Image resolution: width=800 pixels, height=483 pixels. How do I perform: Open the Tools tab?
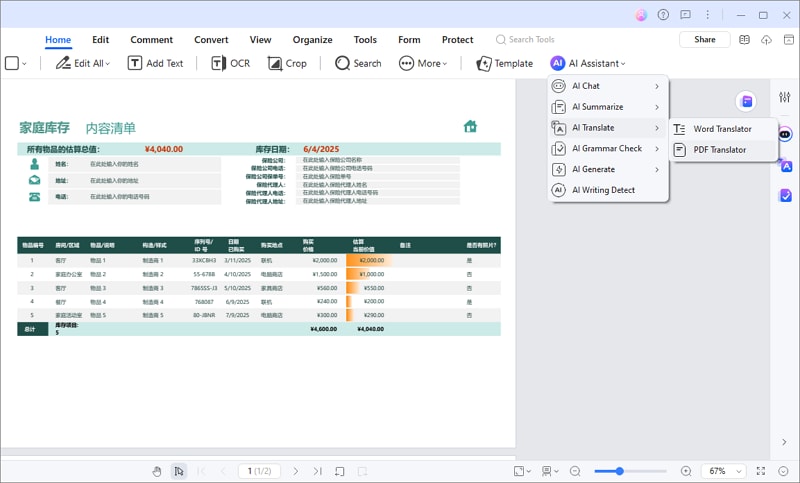pyautogui.click(x=365, y=40)
